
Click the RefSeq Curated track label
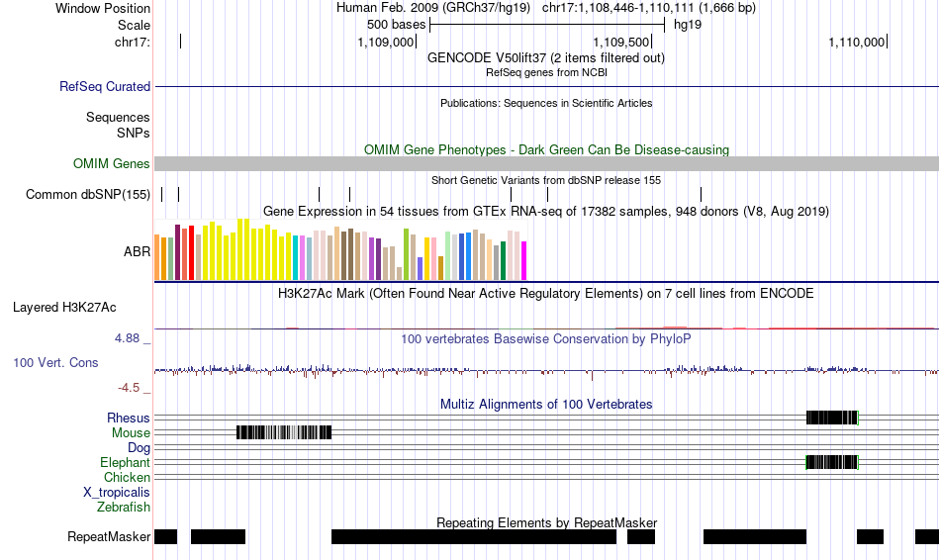(105, 86)
